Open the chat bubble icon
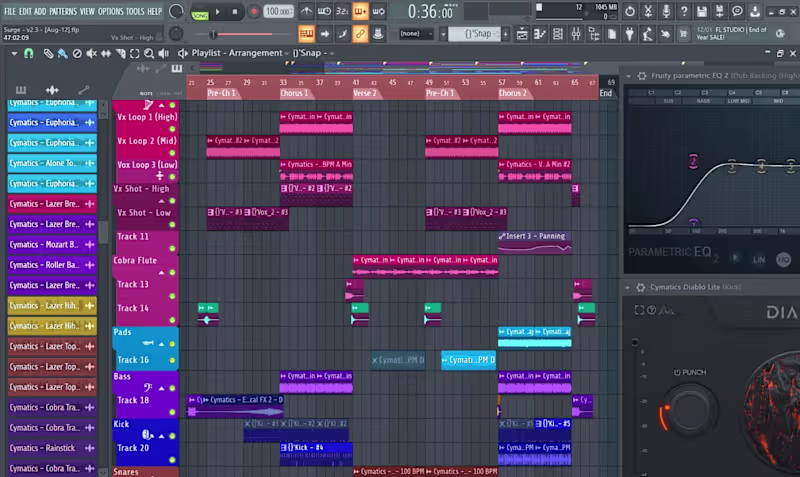Screen dimensions: 800x477 tap(737, 11)
